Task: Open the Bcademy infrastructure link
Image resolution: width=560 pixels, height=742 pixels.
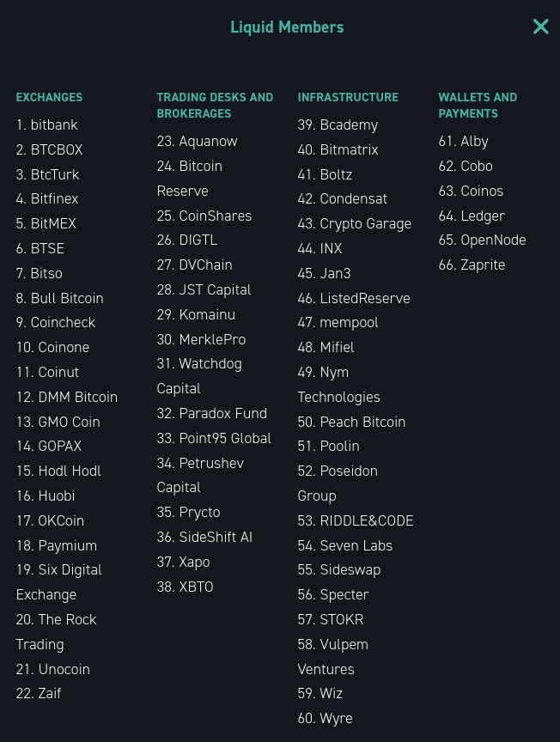Action: click(349, 125)
